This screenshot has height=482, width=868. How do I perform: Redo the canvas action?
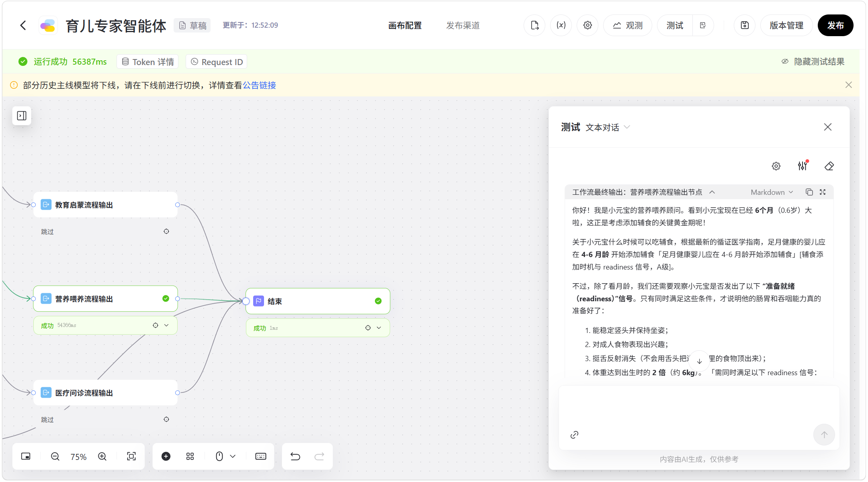(x=319, y=456)
